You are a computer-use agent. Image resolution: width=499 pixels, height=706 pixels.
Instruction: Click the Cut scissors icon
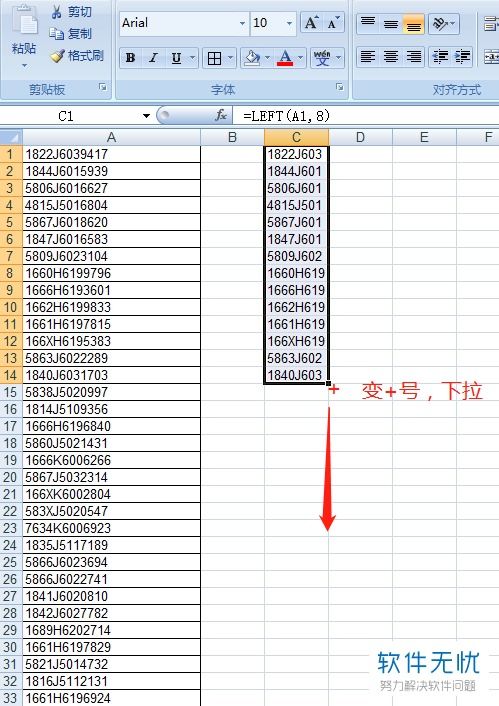tap(56, 12)
